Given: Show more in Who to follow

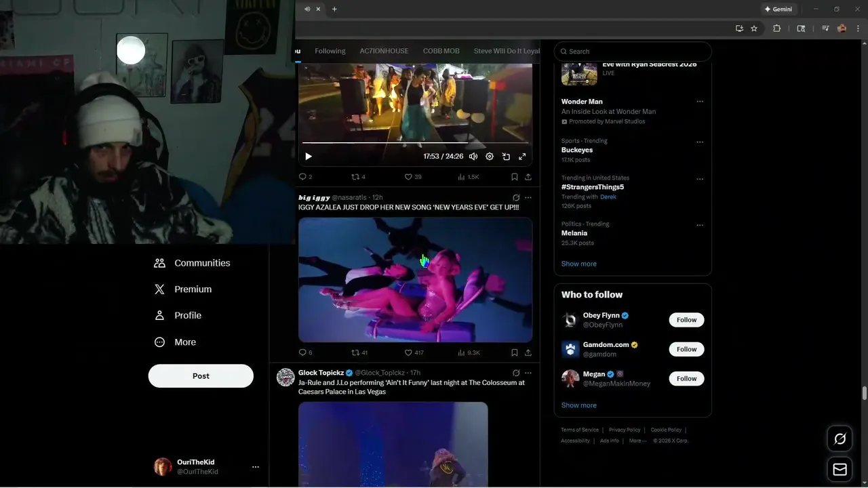Looking at the screenshot, I should (x=579, y=405).
